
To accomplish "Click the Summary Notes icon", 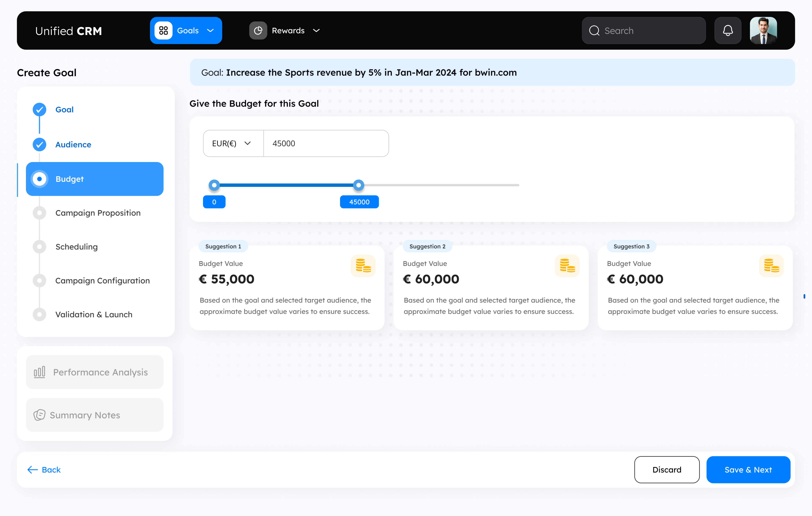I will tap(39, 415).
